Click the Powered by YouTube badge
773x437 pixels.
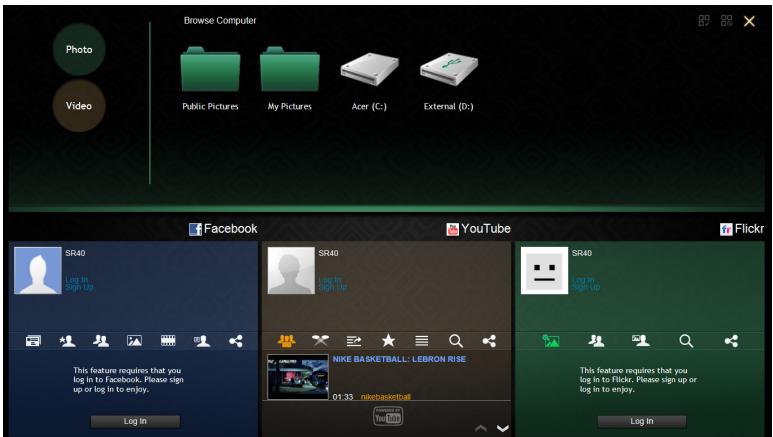click(x=387, y=416)
